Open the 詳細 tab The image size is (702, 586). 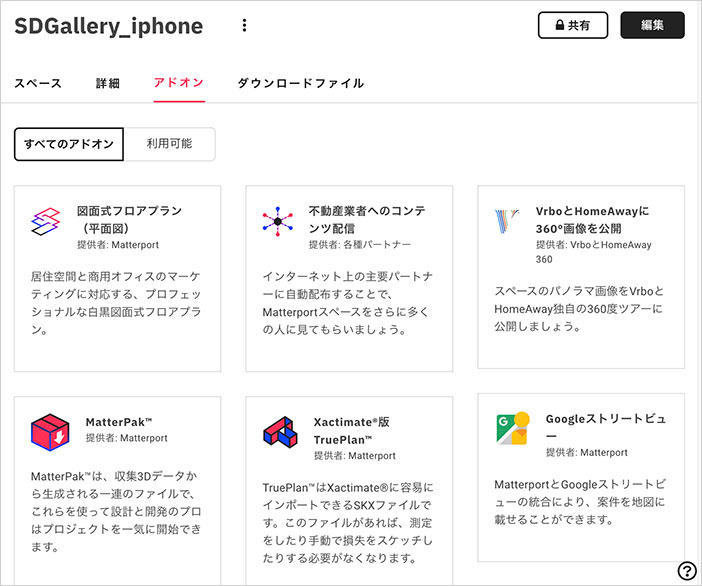pyautogui.click(x=108, y=83)
